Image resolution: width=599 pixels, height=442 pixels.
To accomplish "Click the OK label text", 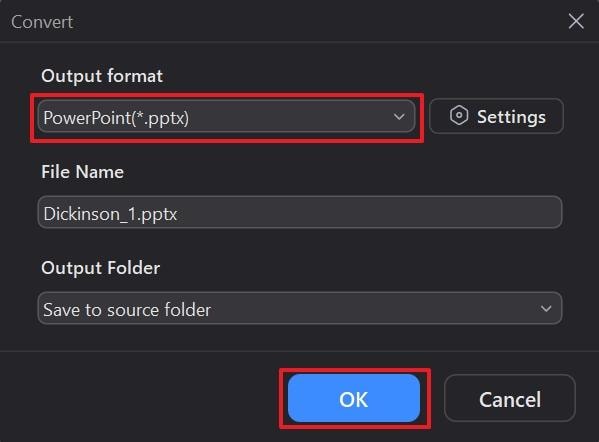I will coord(354,400).
